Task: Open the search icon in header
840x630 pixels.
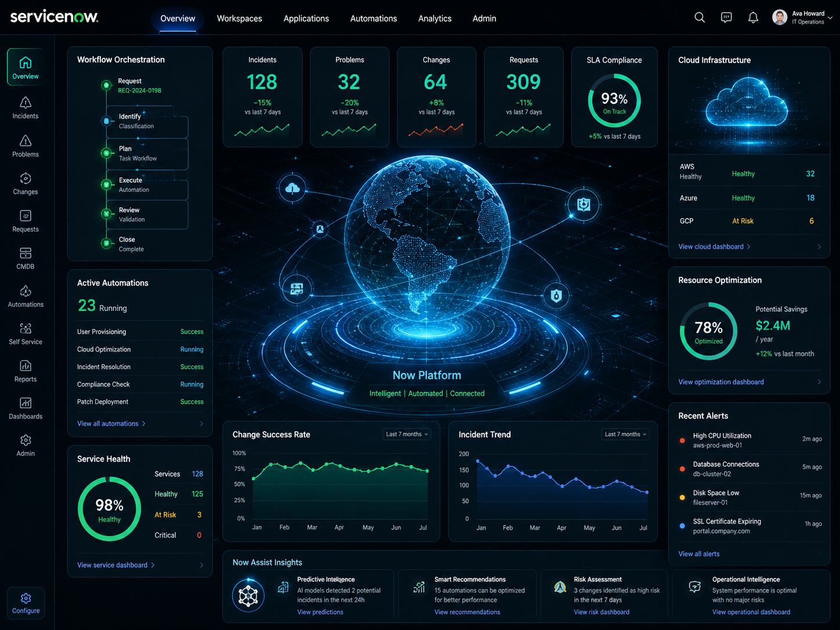Action: pyautogui.click(x=700, y=17)
